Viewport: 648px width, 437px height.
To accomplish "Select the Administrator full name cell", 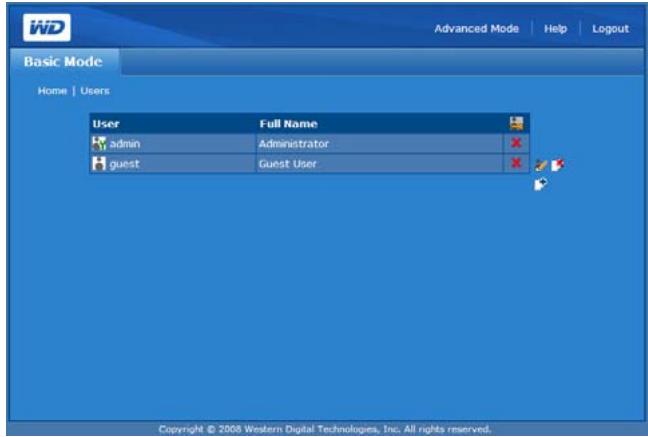I will click(379, 143).
